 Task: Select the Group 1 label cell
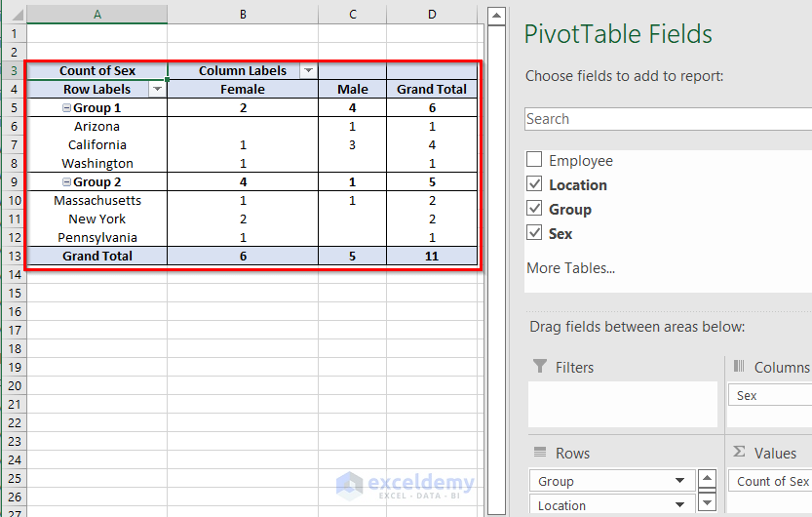[x=97, y=107]
